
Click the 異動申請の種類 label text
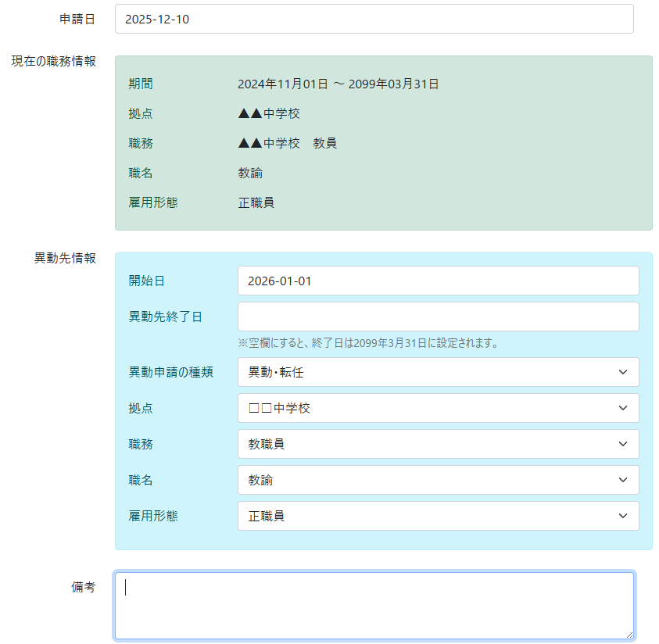pyautogui.click(x=171, y=372)
